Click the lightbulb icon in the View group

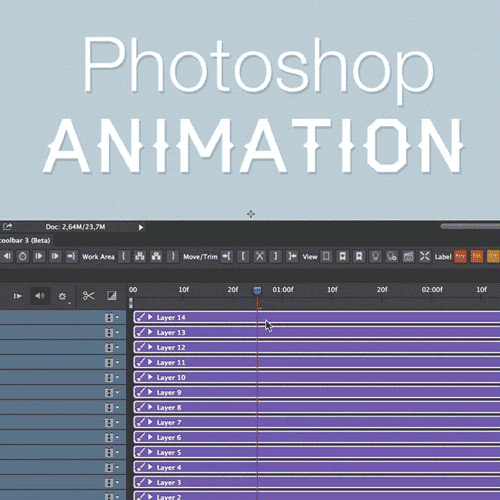pos(375,256)
